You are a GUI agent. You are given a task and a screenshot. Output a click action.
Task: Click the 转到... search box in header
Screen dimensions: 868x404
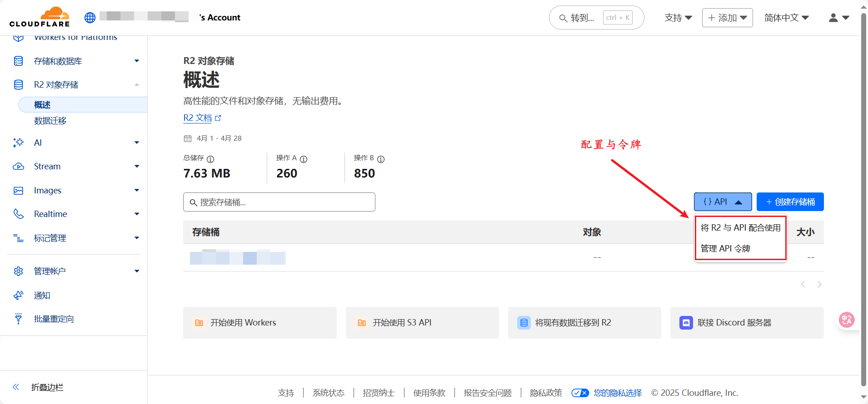point(596,18)
